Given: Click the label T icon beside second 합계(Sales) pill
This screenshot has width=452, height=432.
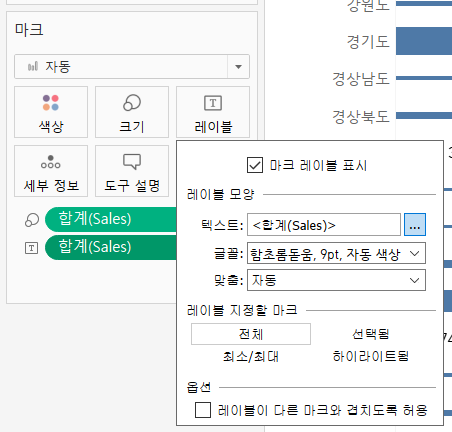Looking at the screenshot, I should click(32, 248).
